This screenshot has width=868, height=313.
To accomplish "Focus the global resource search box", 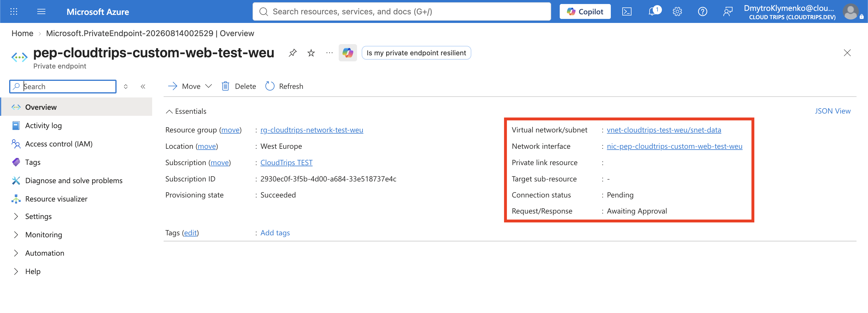I will click(x=402, y=11).
